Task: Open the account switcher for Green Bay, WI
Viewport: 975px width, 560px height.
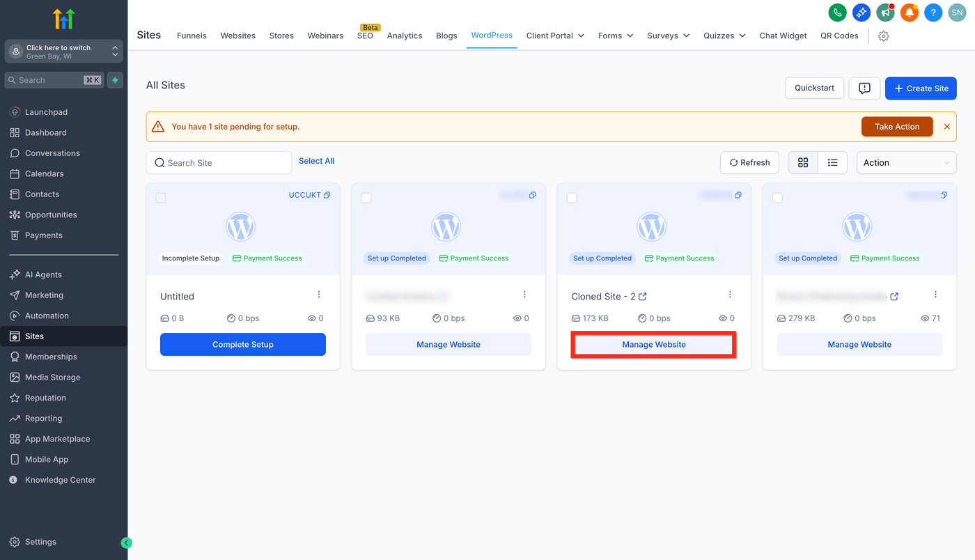Action: coord(64,52)
